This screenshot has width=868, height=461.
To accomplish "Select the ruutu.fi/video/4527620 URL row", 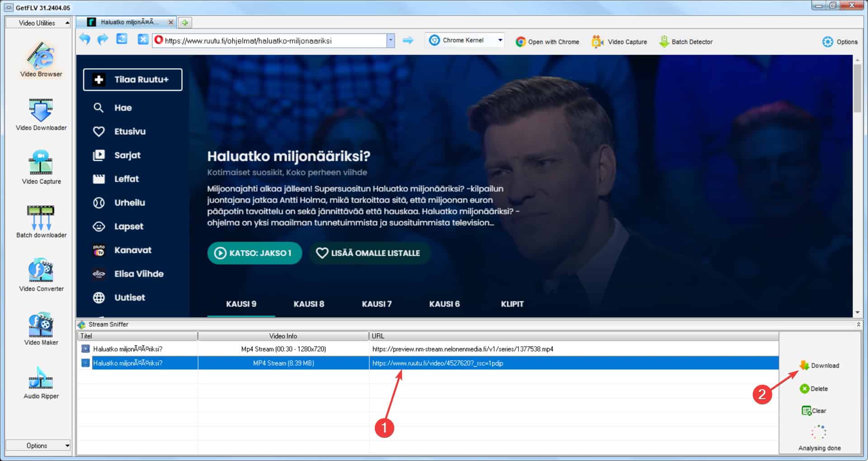I will pos(428,363).
